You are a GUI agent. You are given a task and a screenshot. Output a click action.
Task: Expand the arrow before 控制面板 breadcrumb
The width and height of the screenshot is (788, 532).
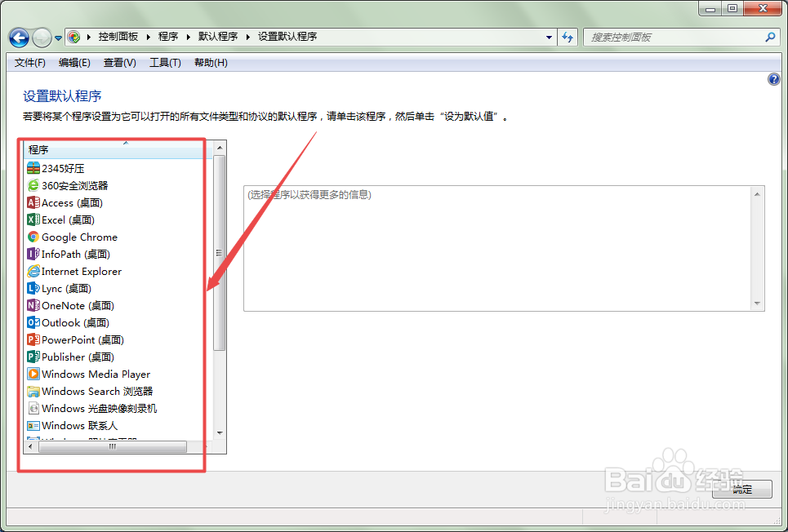coord(88,37)
